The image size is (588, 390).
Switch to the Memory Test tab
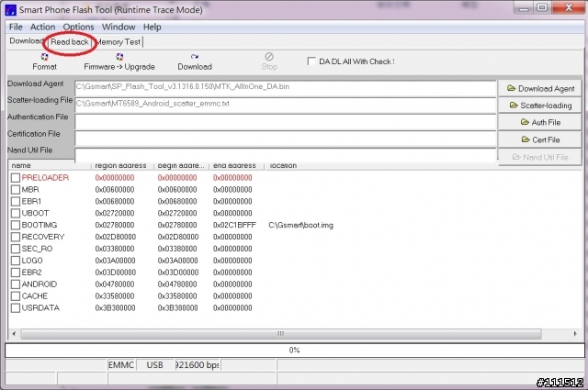[x=119, y=42]
